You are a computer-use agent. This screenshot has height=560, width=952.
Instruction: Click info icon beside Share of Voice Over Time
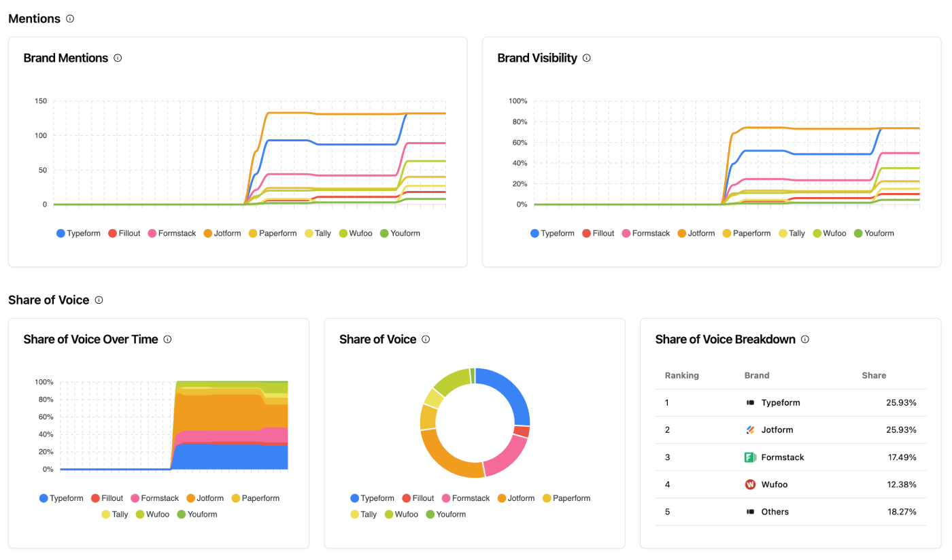(x=167, y=340)
